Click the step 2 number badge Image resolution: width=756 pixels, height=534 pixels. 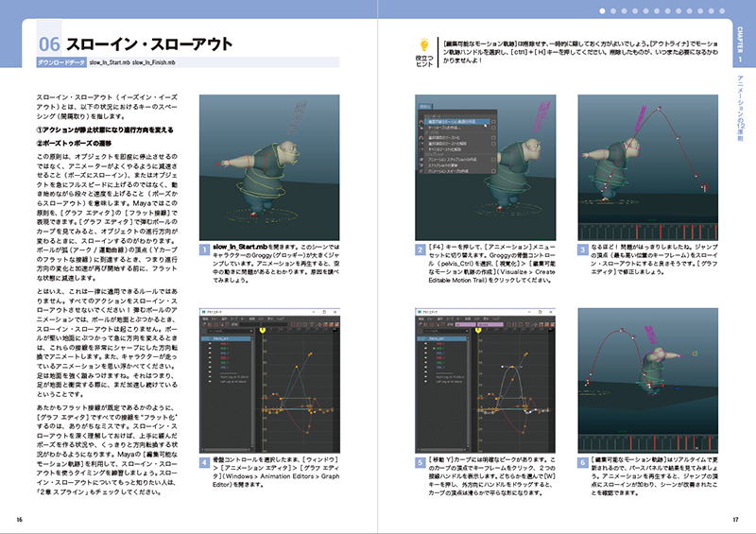421,250
